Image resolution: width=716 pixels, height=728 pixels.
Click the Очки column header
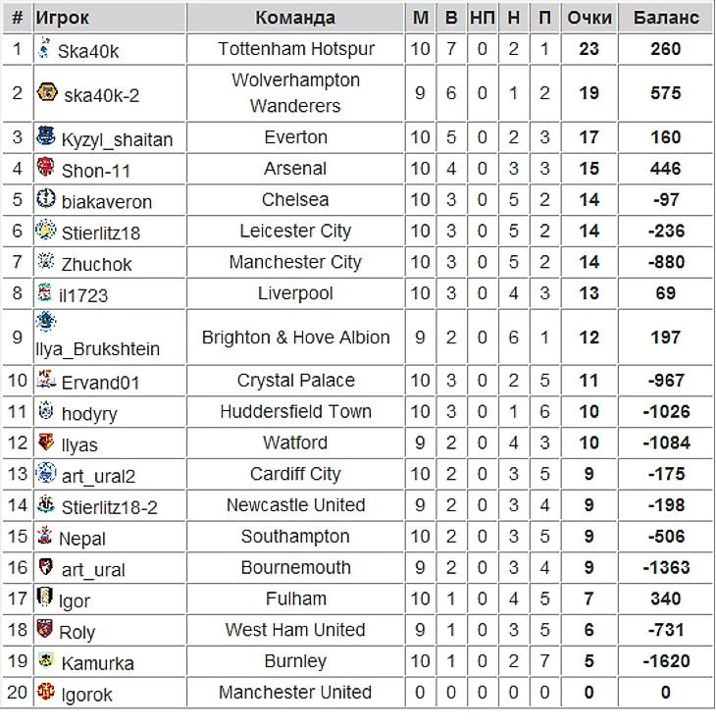[589, 18]
